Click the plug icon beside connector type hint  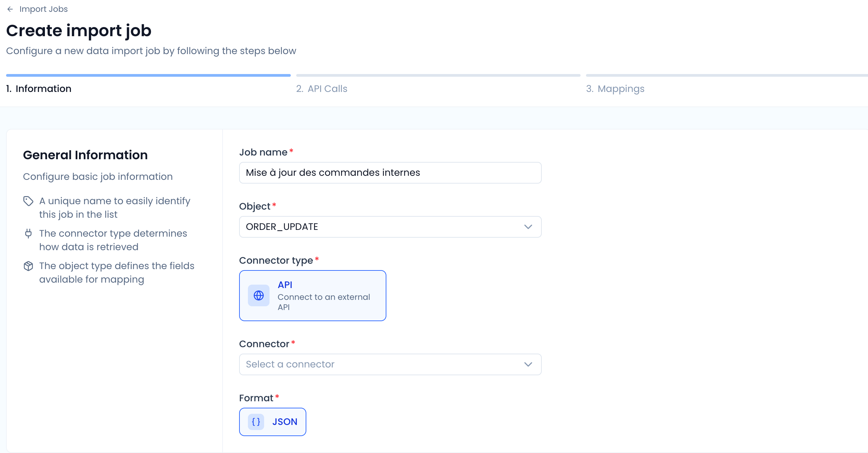(x=28, y=234)
